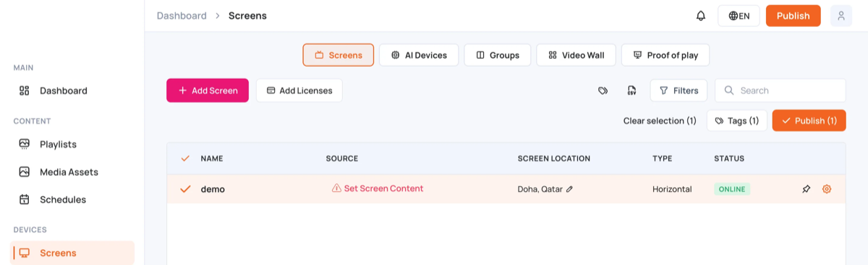
Task: Focus the Search input field
Action: pyautogui.click(x=780, y=91)
